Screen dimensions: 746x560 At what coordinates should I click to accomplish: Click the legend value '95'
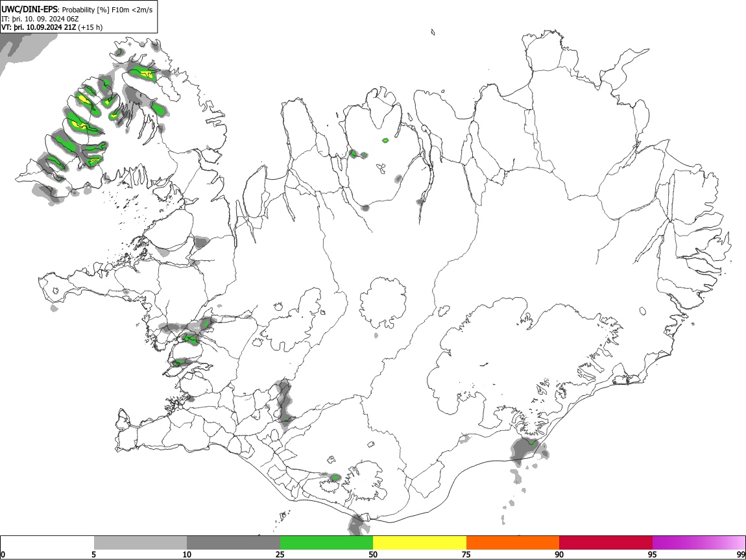652,555
